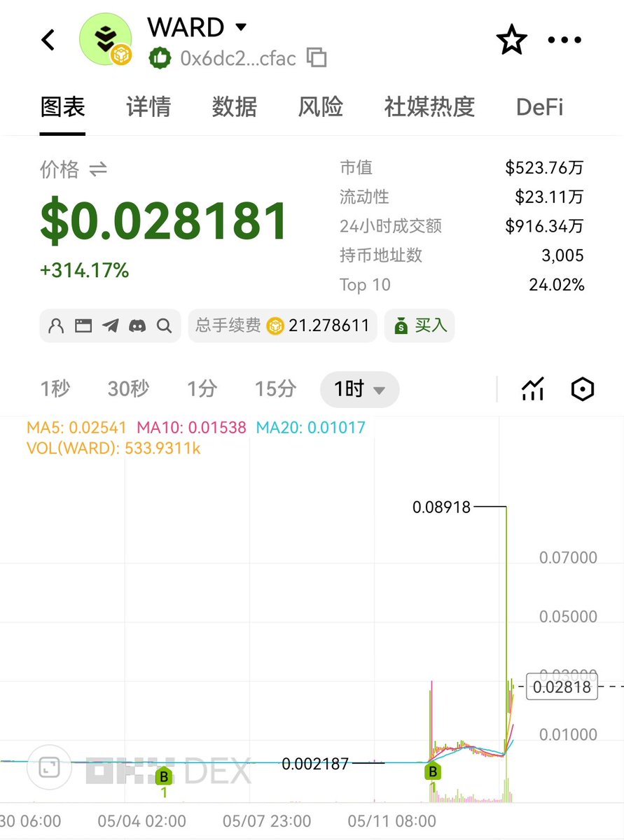Expand chart to fullscreen with corner icon
The height and width of the screenshot is (840, 624).
(49, 768)
